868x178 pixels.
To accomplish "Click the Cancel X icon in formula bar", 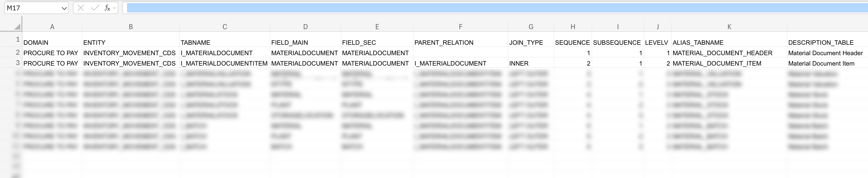I will (x=80, y=8).
